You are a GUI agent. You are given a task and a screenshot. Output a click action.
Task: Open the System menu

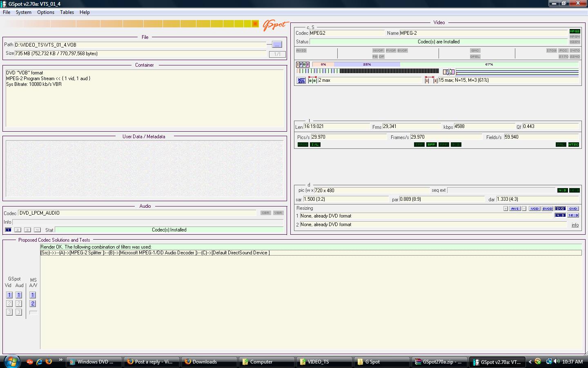(x=23, y=12)
